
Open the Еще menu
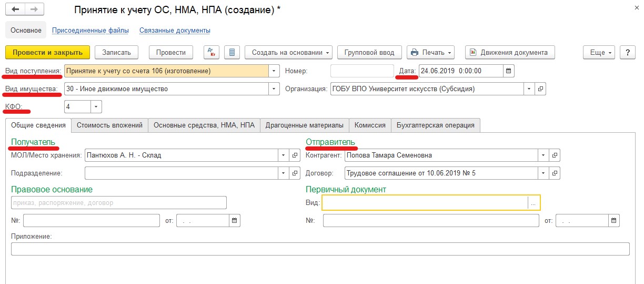pos(599,52)
